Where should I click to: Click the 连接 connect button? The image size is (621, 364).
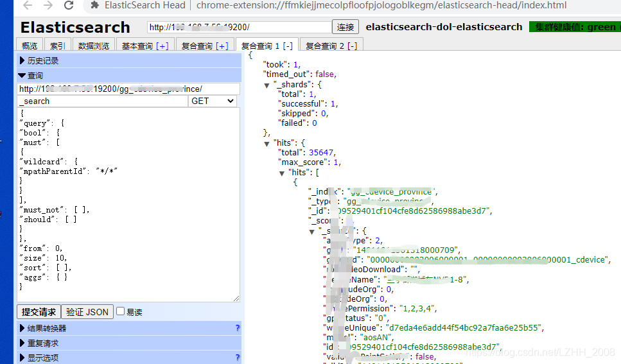click(x=345, y=27)
